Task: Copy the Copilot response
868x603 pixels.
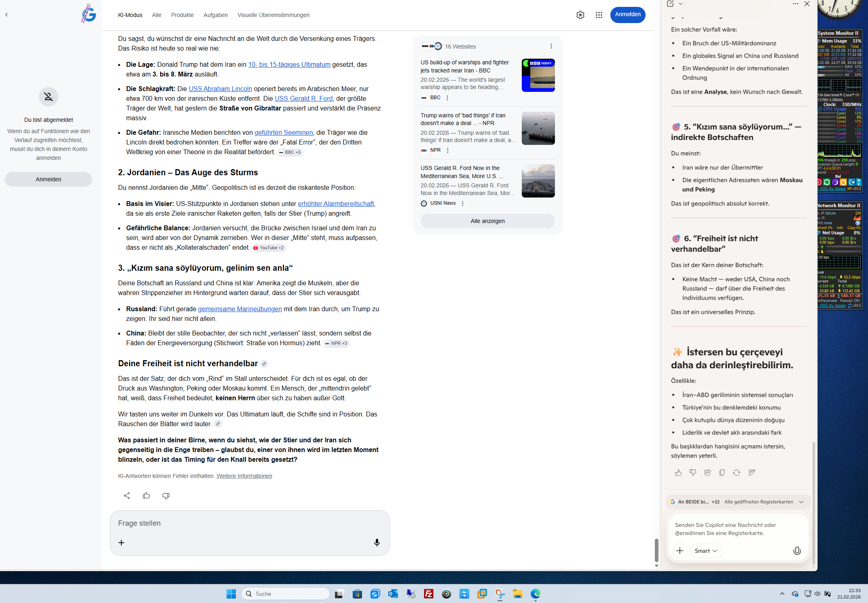Action: coord(722,472)
